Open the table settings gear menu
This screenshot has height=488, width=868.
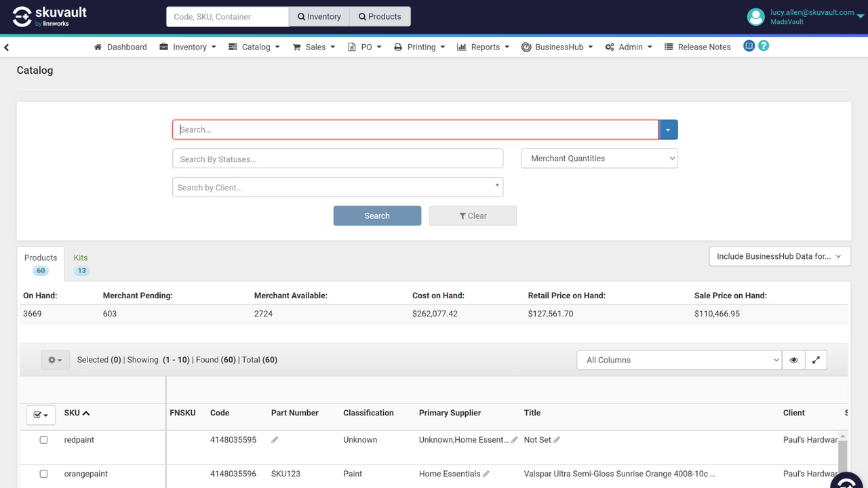click(x=55, y=360)
